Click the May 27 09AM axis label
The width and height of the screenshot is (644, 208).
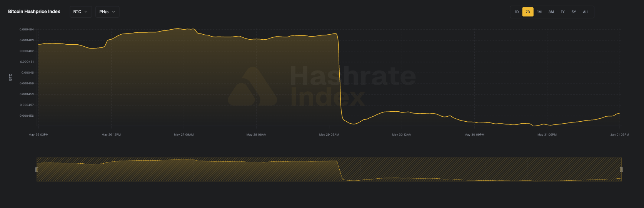184,135
